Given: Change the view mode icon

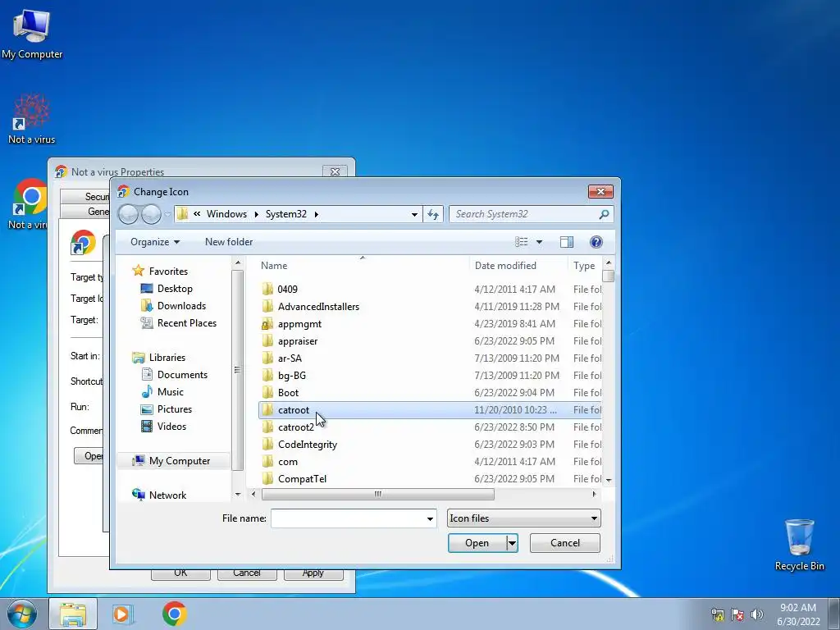Looking at the screenshot, I should click(x=521, y=242).
